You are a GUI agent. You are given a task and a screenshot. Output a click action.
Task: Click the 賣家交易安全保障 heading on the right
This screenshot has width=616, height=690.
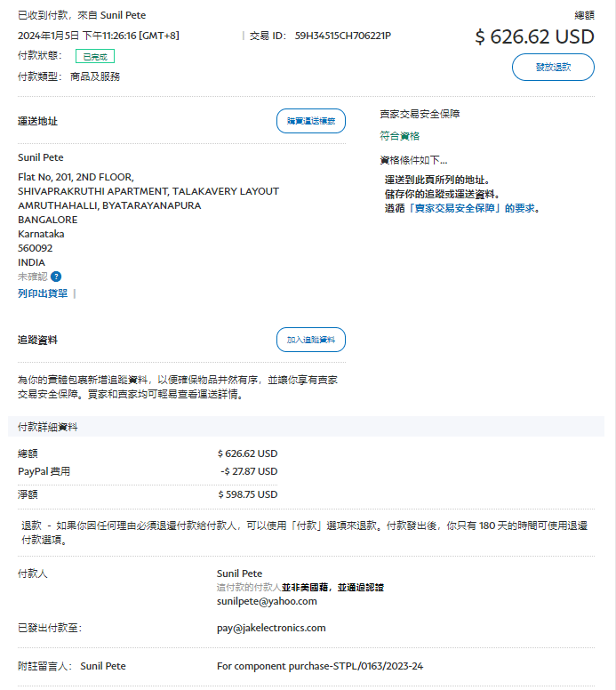pyautogui.click(x=420, y=114)
